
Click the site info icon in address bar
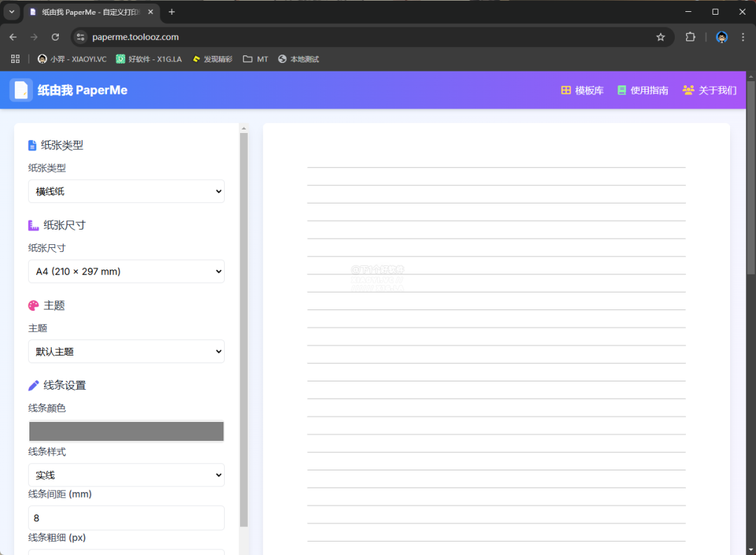(x=80, y=37)
